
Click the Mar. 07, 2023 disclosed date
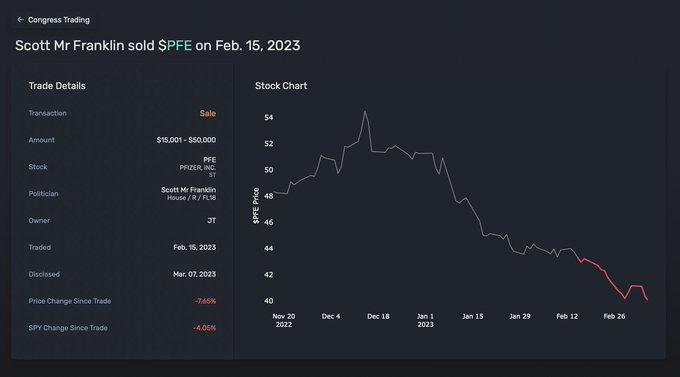point(194,275)
